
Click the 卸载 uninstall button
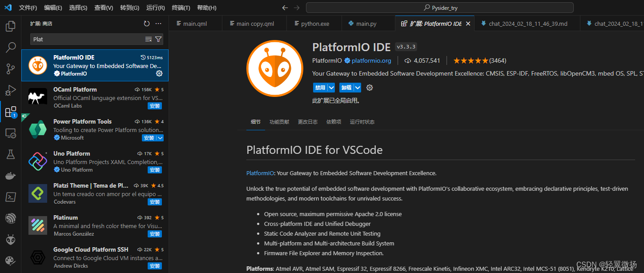[x=346, y=88]
